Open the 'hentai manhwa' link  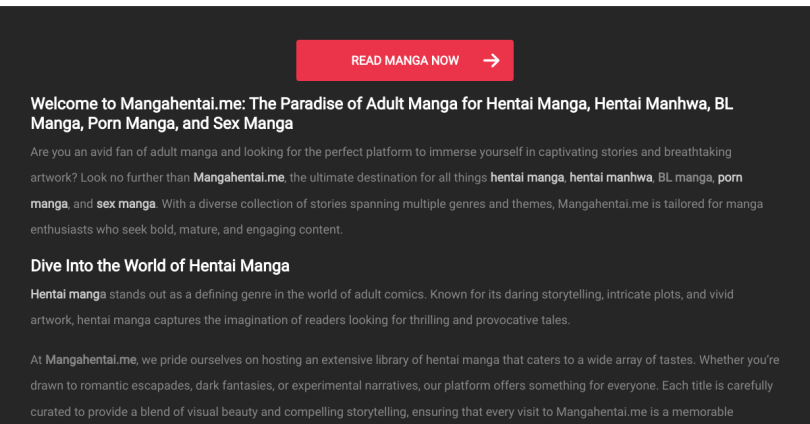point(609,178)
